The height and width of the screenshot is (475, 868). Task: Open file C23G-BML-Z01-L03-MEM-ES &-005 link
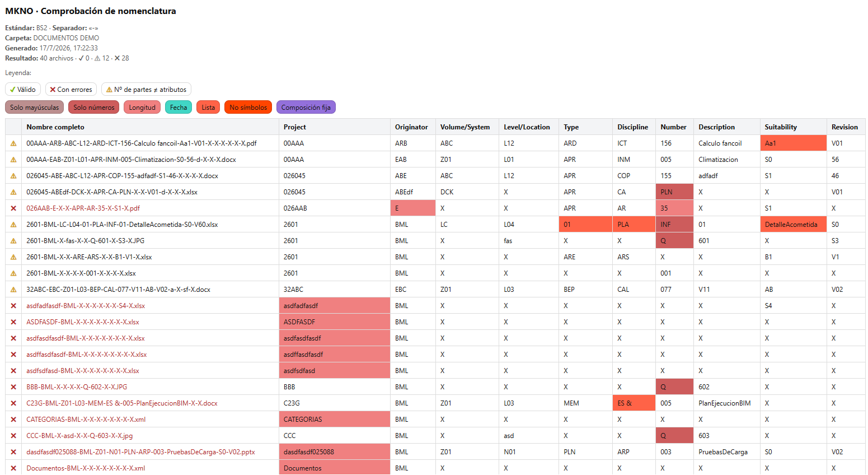pos(122,403)
